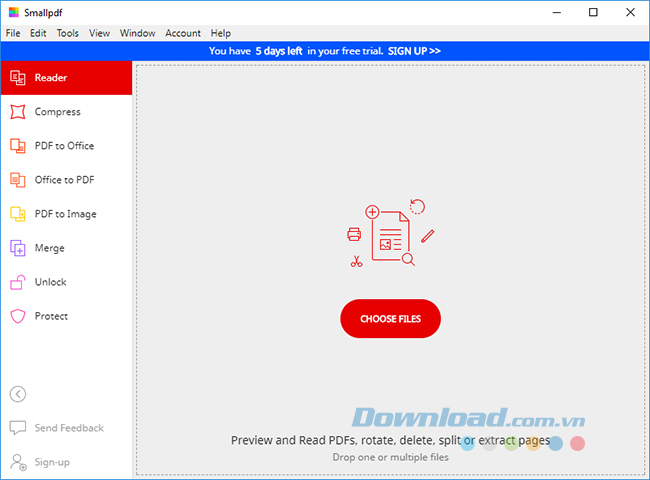Click the Office to PDF icon
Screen dimensions: 650x480
17,180
